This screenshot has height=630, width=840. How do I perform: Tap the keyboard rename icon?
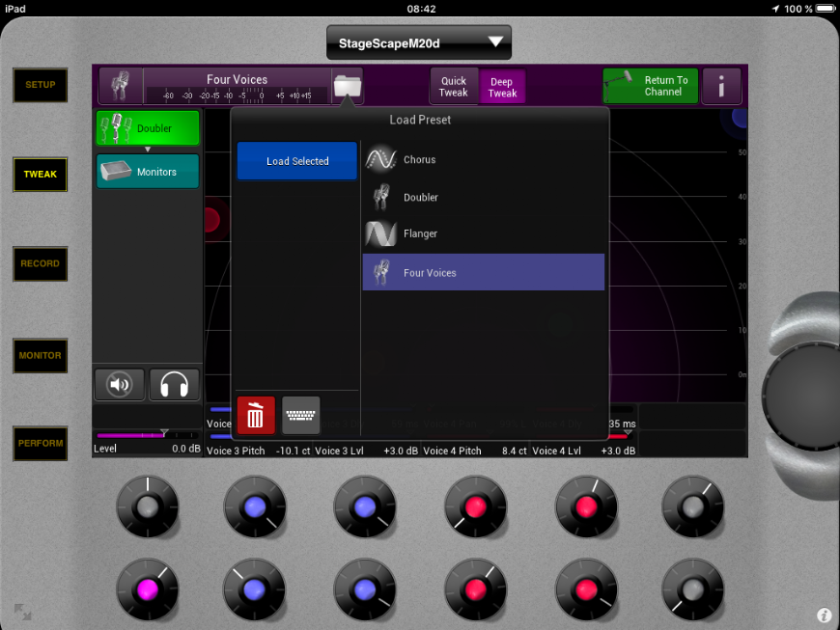(x=301, y=416)
